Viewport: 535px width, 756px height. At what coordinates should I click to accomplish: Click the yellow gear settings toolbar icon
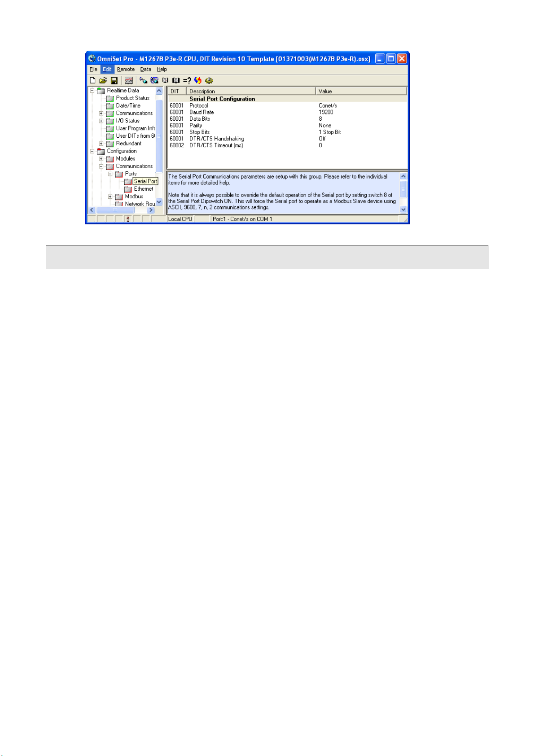pos(209,81)
